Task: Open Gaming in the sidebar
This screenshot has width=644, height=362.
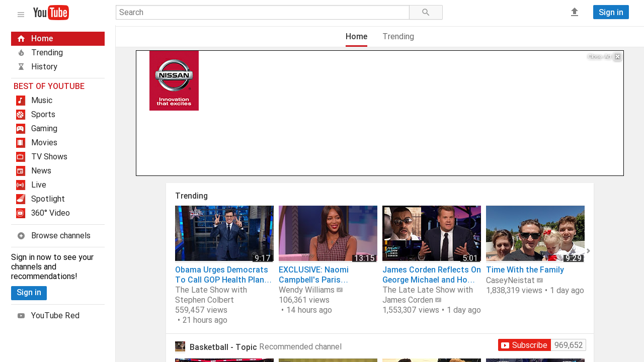Action: pyautogui.click(x=58, y=129)
